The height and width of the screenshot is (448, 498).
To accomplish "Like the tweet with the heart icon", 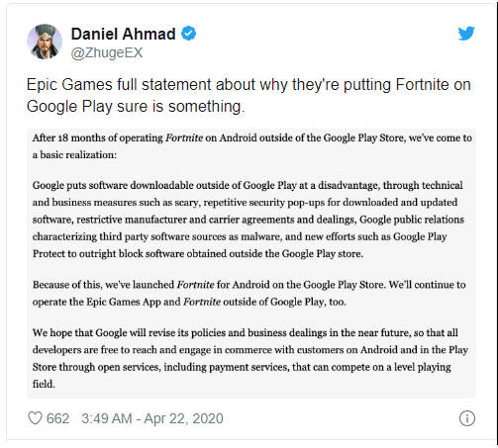I will (35, 418).
